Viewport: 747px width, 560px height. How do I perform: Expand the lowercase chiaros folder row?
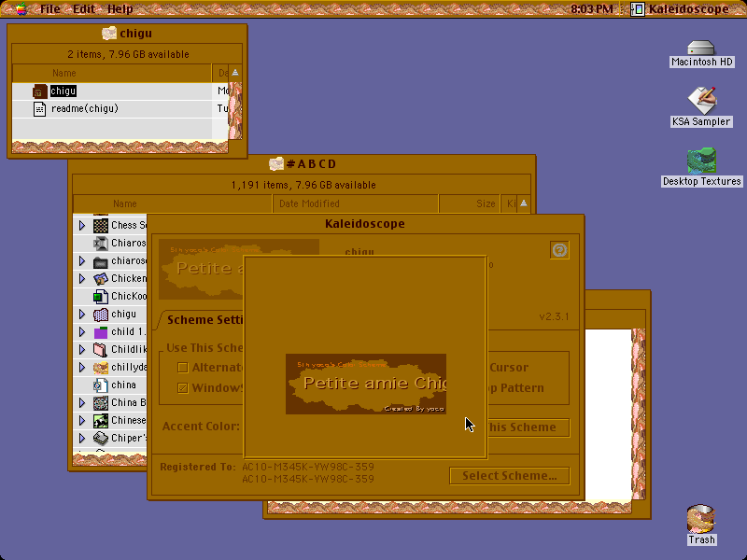(82, 261)
